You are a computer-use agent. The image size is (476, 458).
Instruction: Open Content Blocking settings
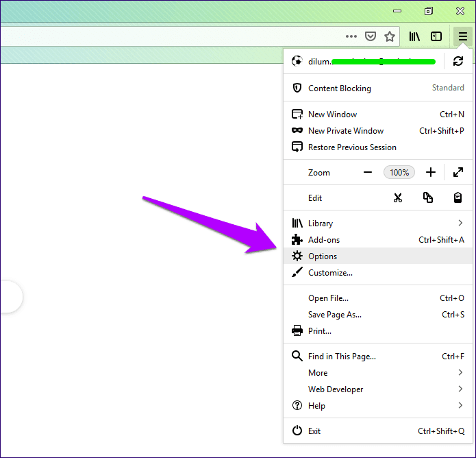point(378,88)
